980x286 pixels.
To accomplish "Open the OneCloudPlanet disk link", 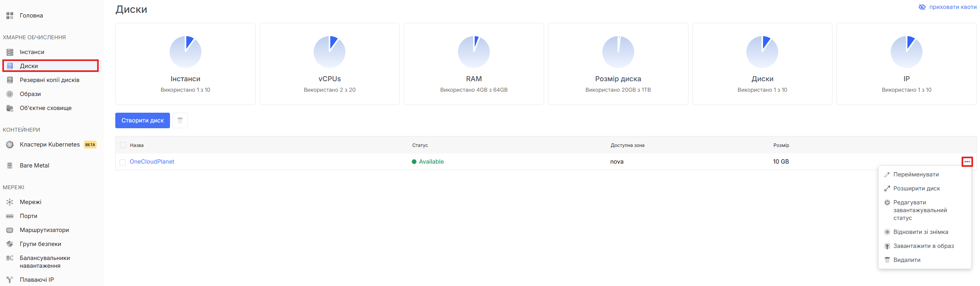I will 152,162.
